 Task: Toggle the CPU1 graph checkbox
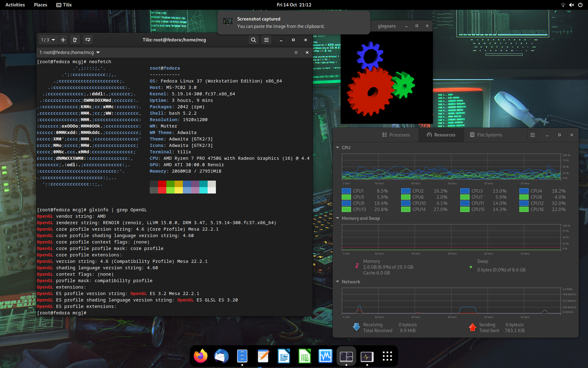point(346,190)
